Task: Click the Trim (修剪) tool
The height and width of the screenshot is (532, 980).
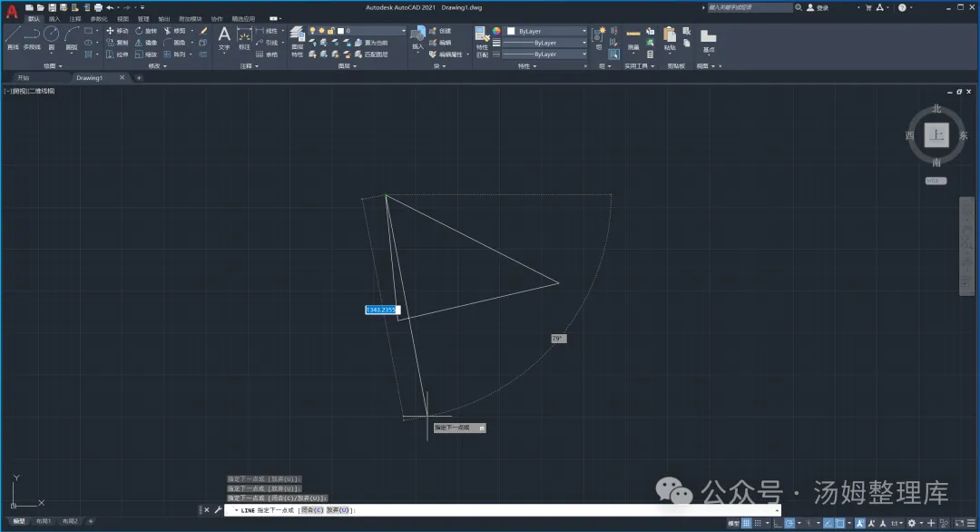Action: pos(174,31)
